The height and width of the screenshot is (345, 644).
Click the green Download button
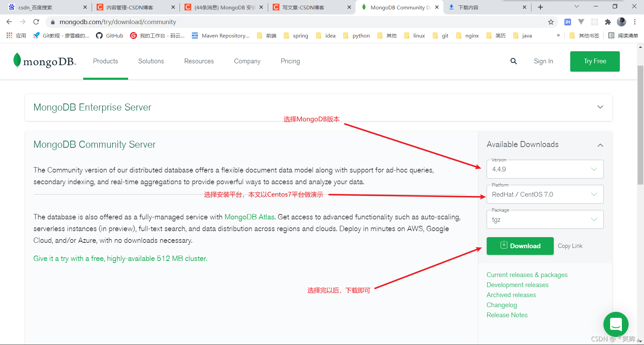pyautogui.click(x=520, y=246)
